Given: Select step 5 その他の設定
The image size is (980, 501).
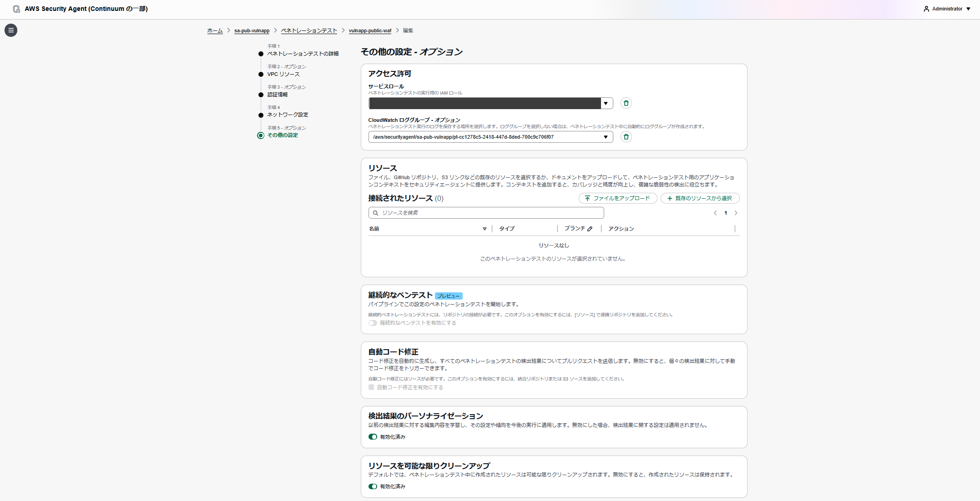Looking at the screenshot, I should 283,135.
